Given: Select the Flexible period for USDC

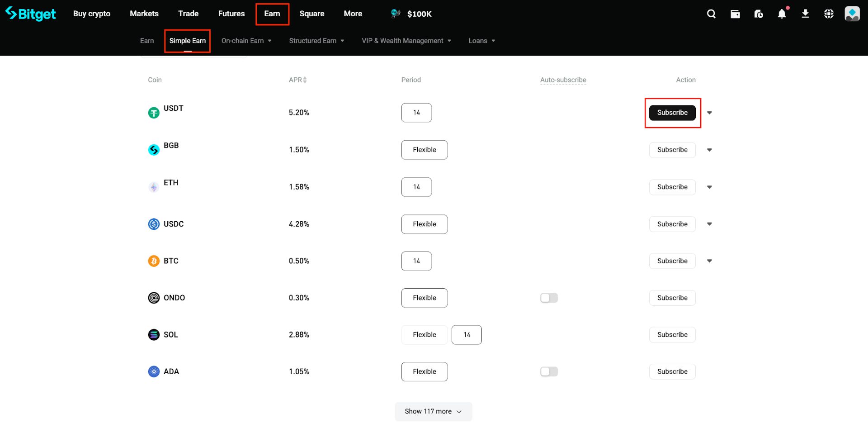Looking at the screenshot, I should click(425, 224).
